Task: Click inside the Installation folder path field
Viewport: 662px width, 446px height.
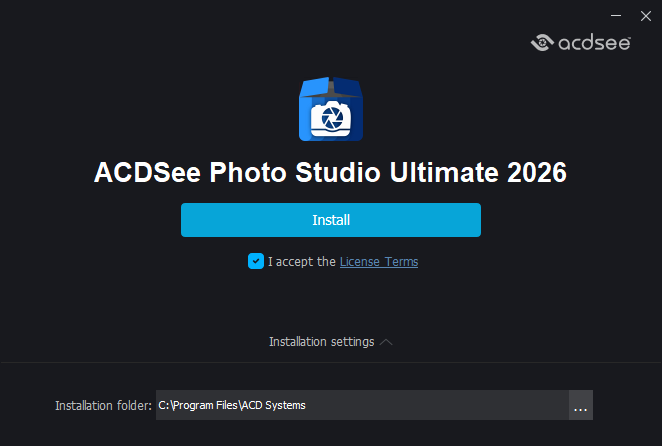Action: click(x=362, y=405)
